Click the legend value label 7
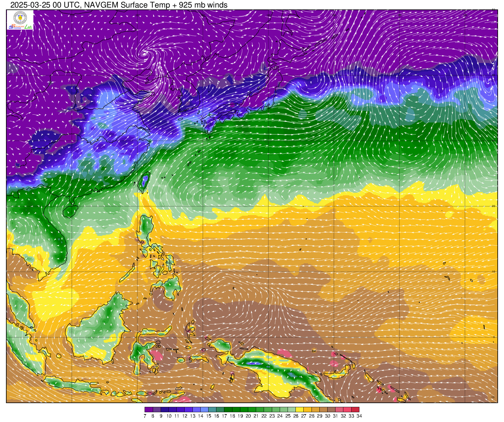504x422 pixels. [145, 416]
